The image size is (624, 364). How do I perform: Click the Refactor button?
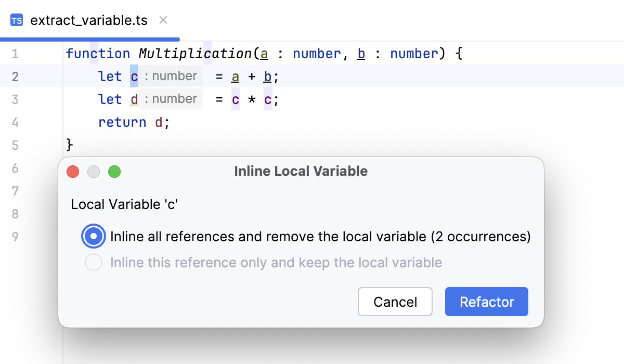pos(487,302)
